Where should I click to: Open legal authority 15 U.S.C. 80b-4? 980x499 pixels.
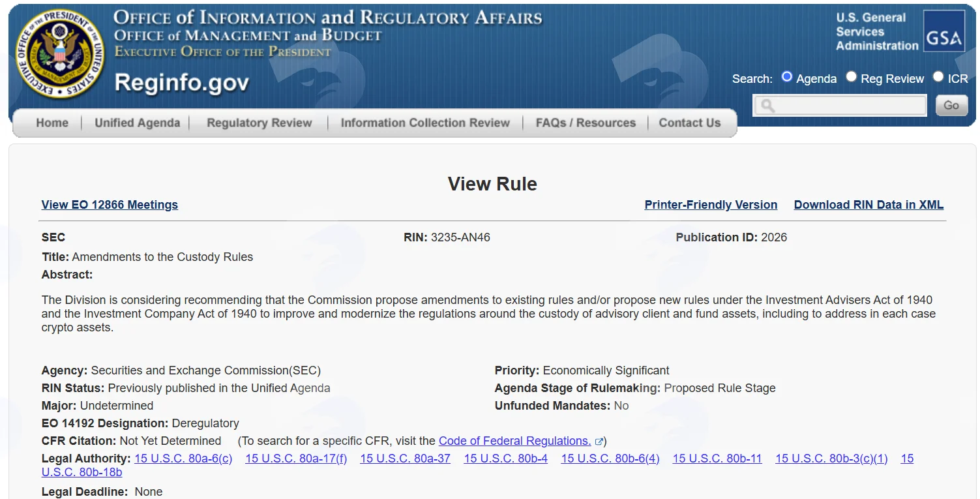pos(505,459)
